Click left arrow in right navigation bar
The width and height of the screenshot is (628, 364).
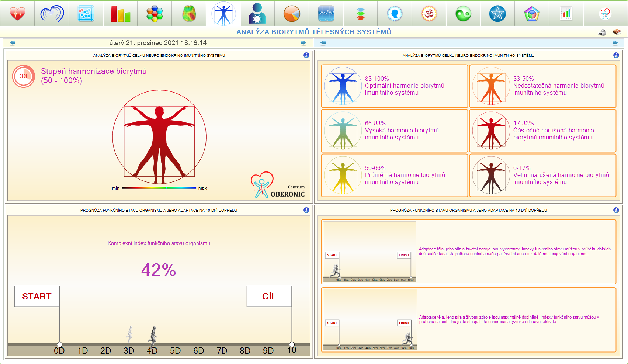pos(323,43)
